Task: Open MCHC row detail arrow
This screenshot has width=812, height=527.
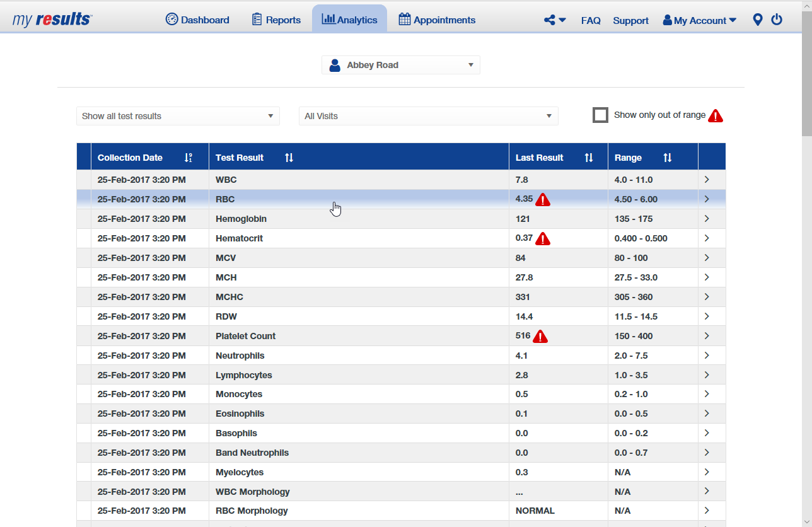Action: [707, 297]
